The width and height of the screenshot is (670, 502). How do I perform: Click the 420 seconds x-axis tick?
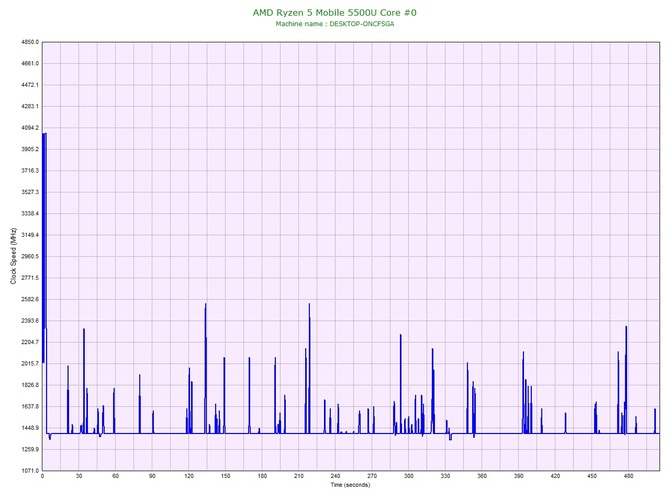pyautogui.click(x=555, y=476)
